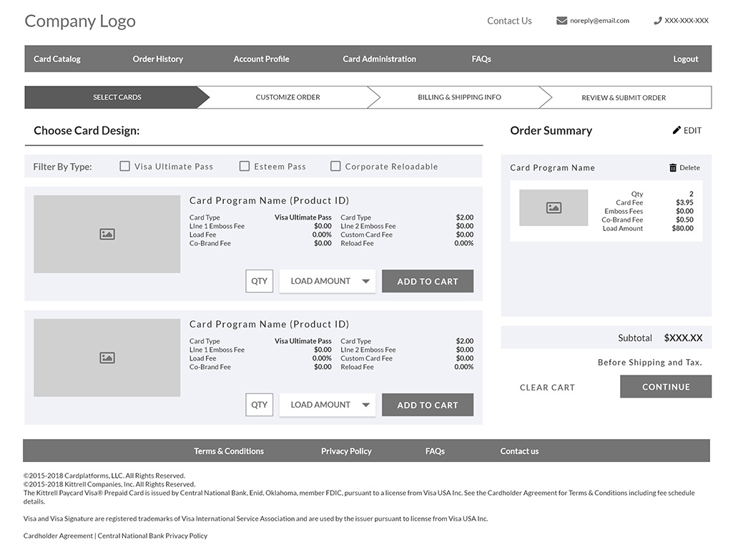Open Terms & Conditions in footer
733x560 pixels.
pos(229,451)
